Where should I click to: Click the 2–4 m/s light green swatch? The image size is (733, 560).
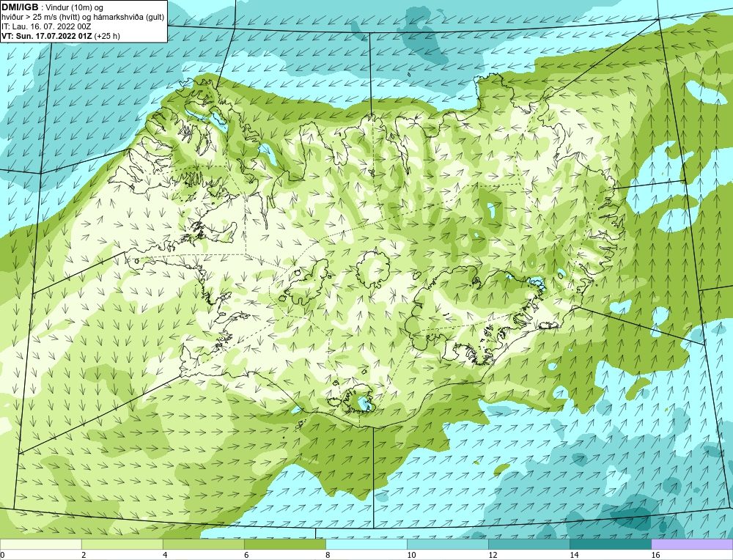[x=122, y=544]
